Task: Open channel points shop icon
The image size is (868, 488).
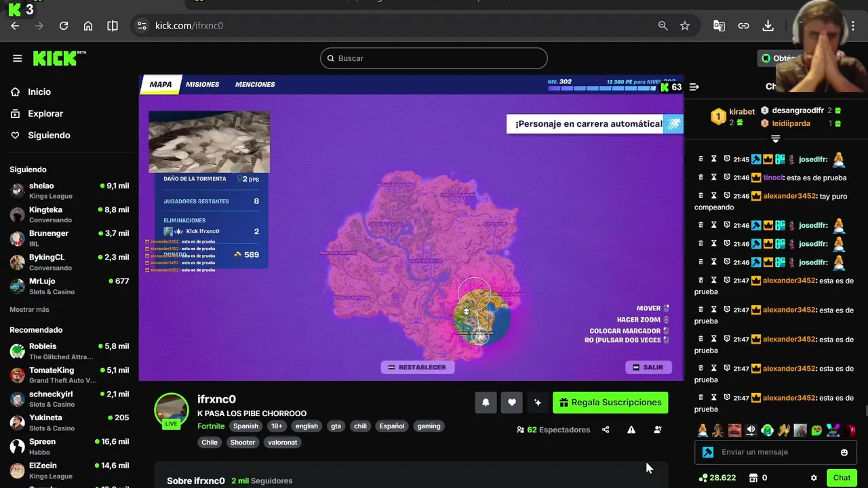Action: [753, 478]
